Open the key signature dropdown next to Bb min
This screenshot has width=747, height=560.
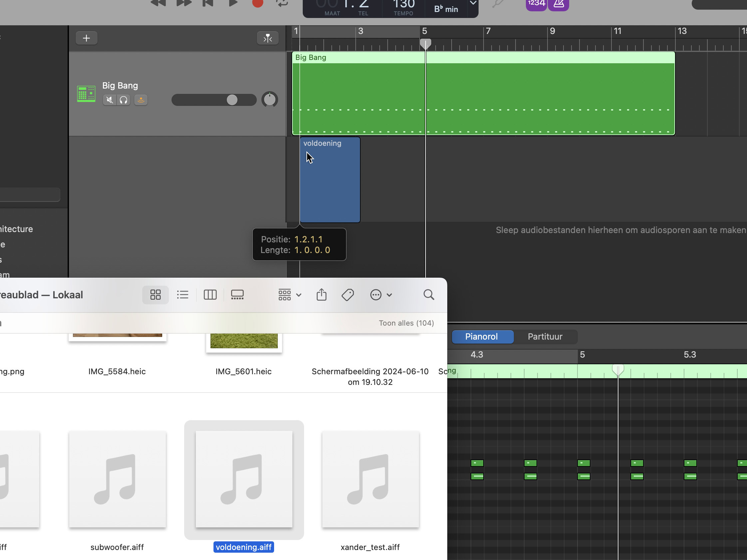coord(473,3)
